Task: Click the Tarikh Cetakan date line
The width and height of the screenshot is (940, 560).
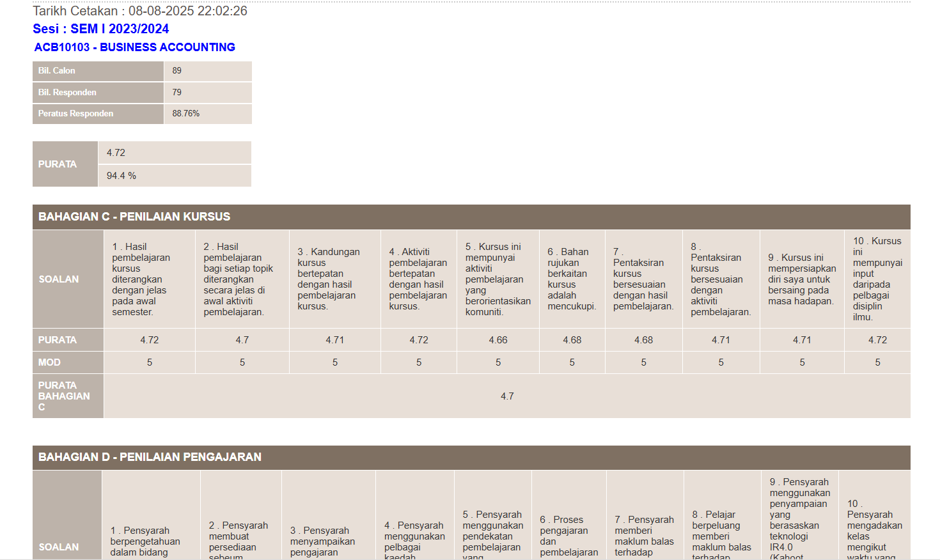Action: (140, 11)
